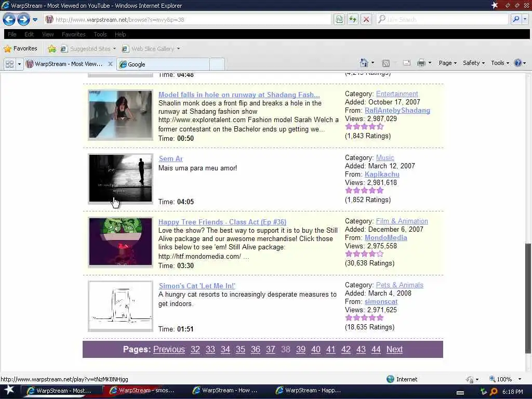Go to results page 39
The width and height of the screenshot is (532, 399).
301,349
